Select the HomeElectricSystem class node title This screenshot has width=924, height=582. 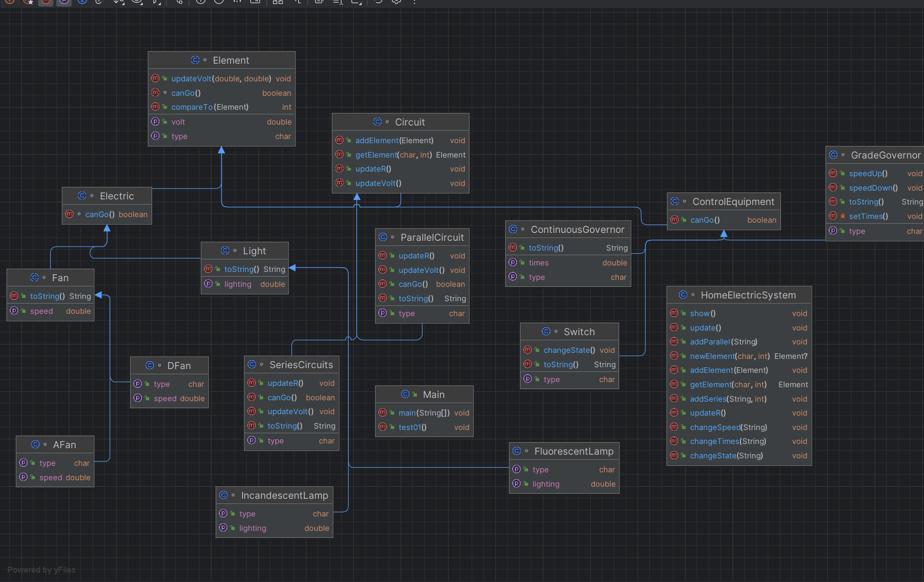pos(748,295)
